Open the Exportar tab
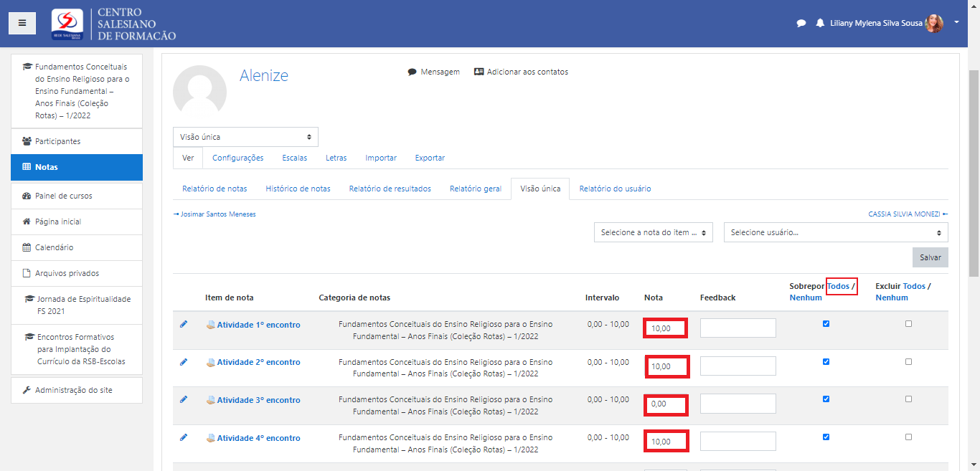Viewport: 980px width, 471px height. [x=430, y=158]
